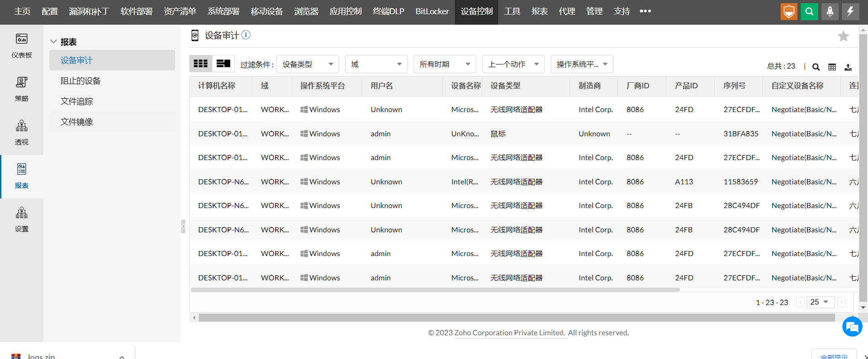Open the more options ellipsis in navbar
This screenshot has width=868, height=359.
tap(645, 11)
